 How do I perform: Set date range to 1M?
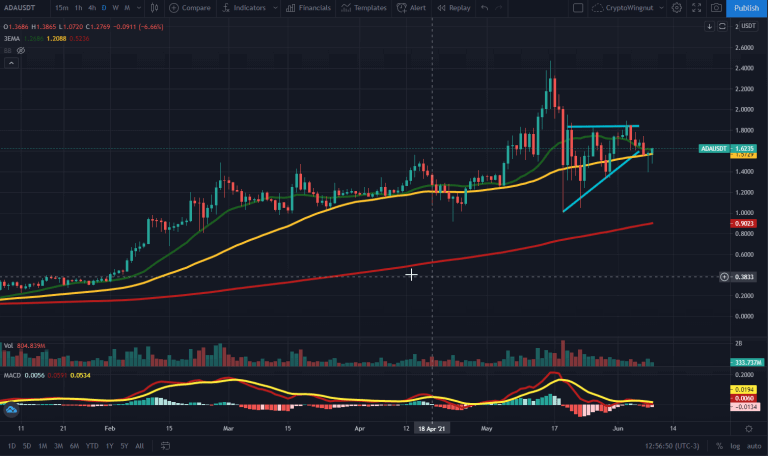pyautogui.click(x=43, y=446)
